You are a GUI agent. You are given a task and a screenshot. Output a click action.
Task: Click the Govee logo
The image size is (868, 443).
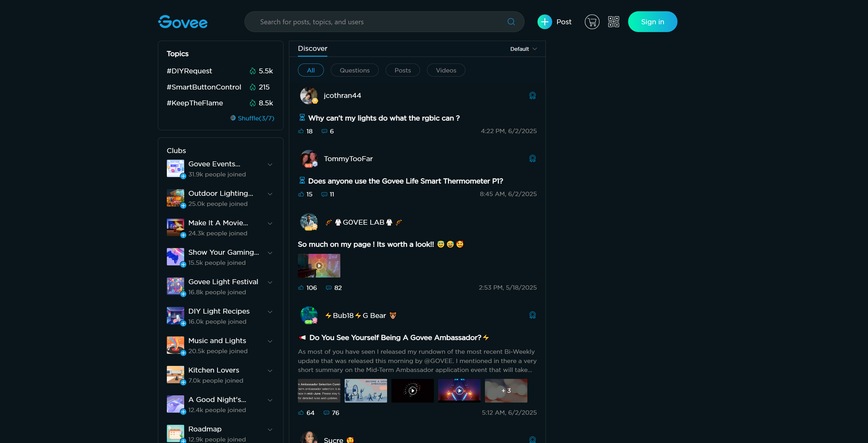click(x=183, y=22)
